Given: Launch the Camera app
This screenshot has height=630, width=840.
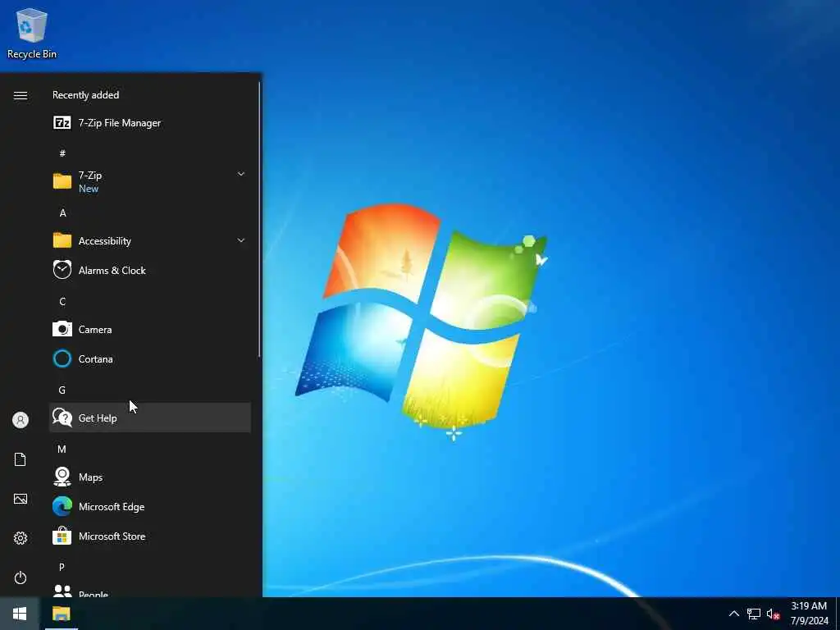Looking at the screenshot, I should point(150,329).
